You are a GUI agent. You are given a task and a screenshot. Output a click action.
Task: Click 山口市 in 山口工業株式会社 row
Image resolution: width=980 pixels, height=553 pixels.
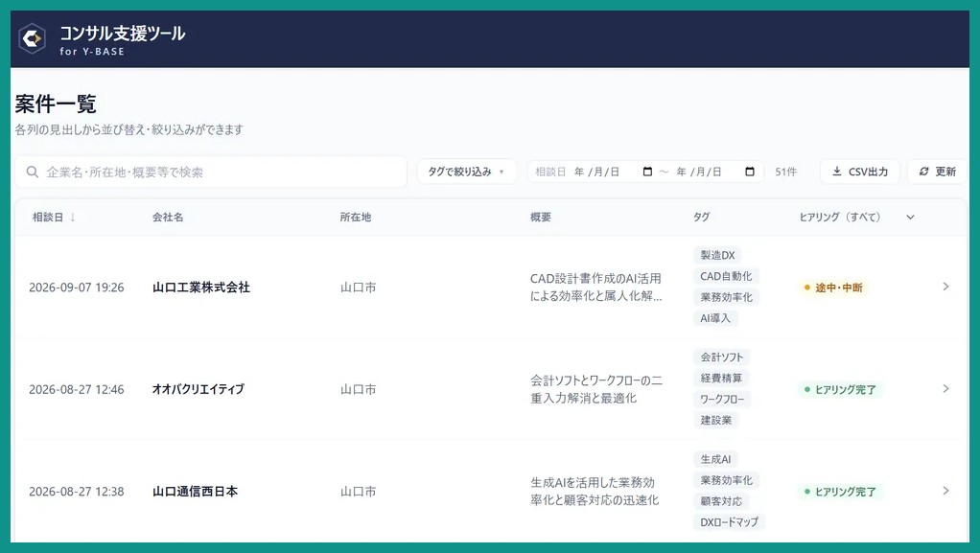(358, 288)
